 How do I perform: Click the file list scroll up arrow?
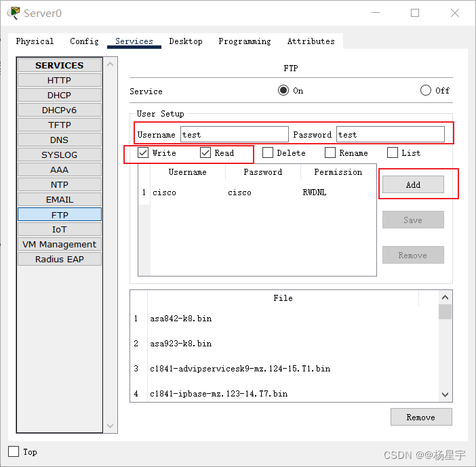pyautogui.click(x=445, y=298)
